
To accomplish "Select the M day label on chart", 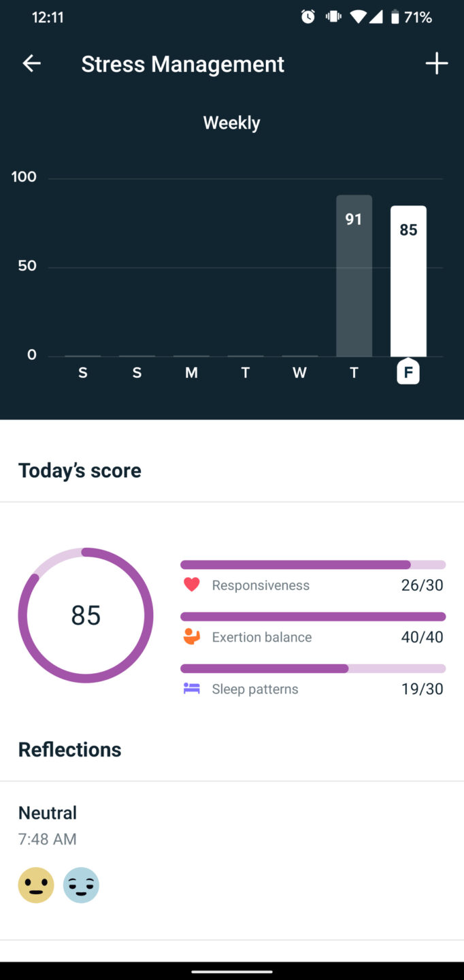I will click(191, 373).
